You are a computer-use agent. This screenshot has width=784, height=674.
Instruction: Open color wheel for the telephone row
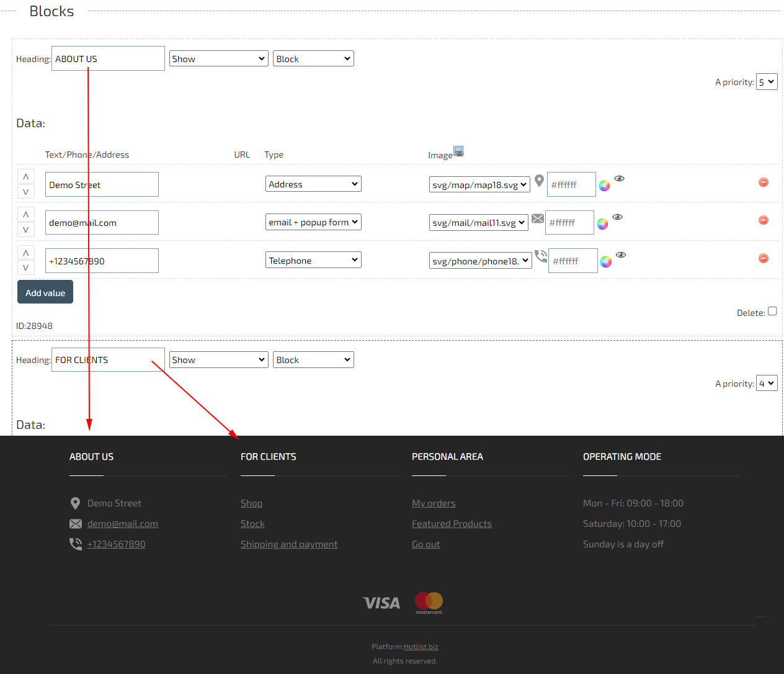pyautogui.click(x=606, y=262)
